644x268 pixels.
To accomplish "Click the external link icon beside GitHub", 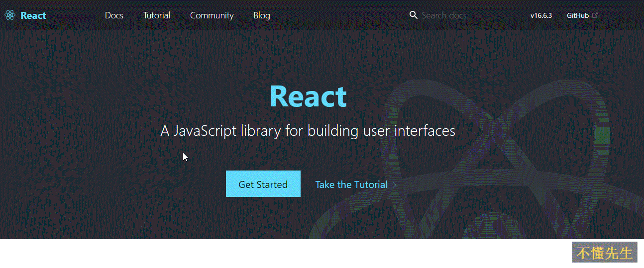I will pos(595,15).
